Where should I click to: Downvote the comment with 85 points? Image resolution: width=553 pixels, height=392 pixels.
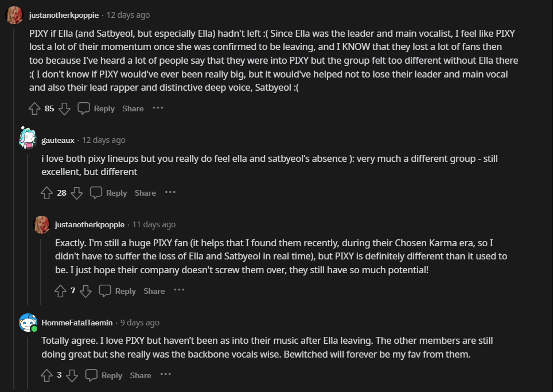(64, 108)
